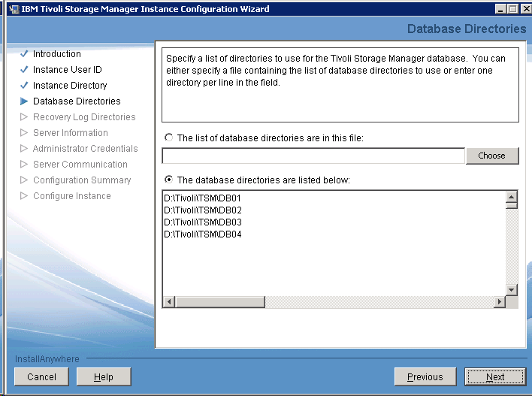
Task: Return to the Previous wizard page
Action: click(425, 376)
